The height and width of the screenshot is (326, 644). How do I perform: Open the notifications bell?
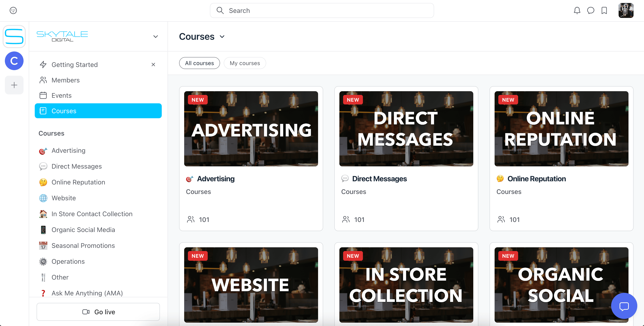tap(577, 10)
